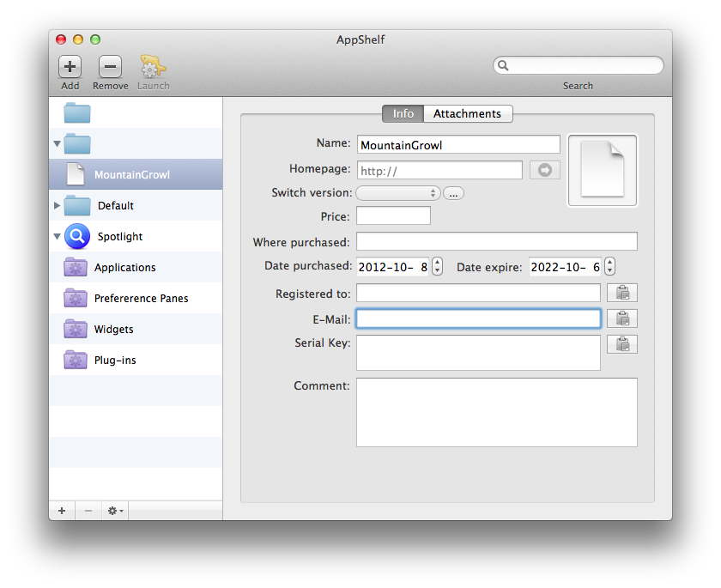Select the Default folder icon

[x=77, y=205]
